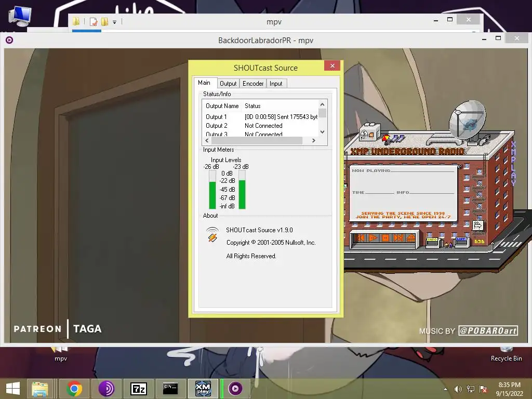
Task: Click the Output Name column header
Action: (222, 106)
